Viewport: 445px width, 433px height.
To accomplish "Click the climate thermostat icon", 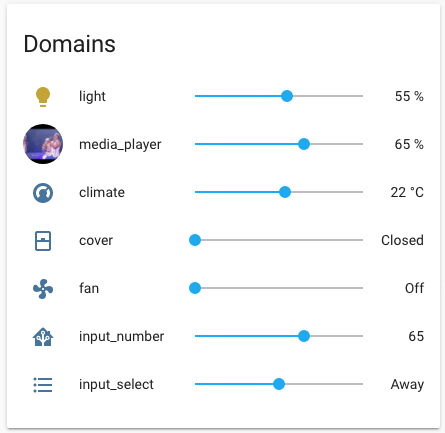I will coord(43,193).
